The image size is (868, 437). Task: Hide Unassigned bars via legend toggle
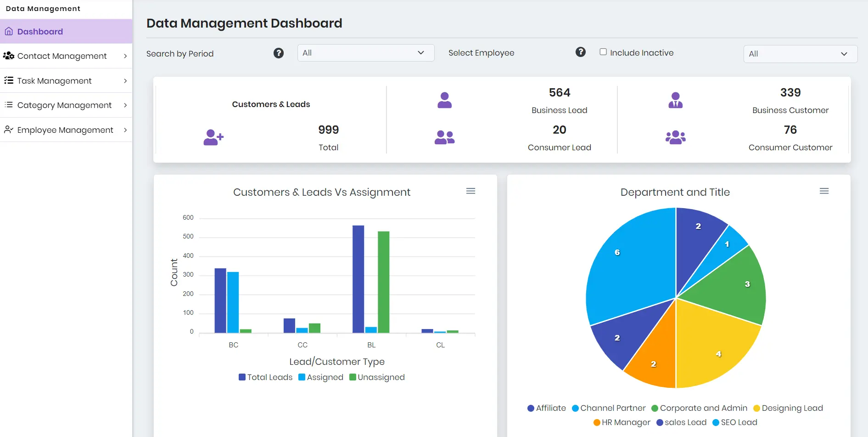[376, 377]
